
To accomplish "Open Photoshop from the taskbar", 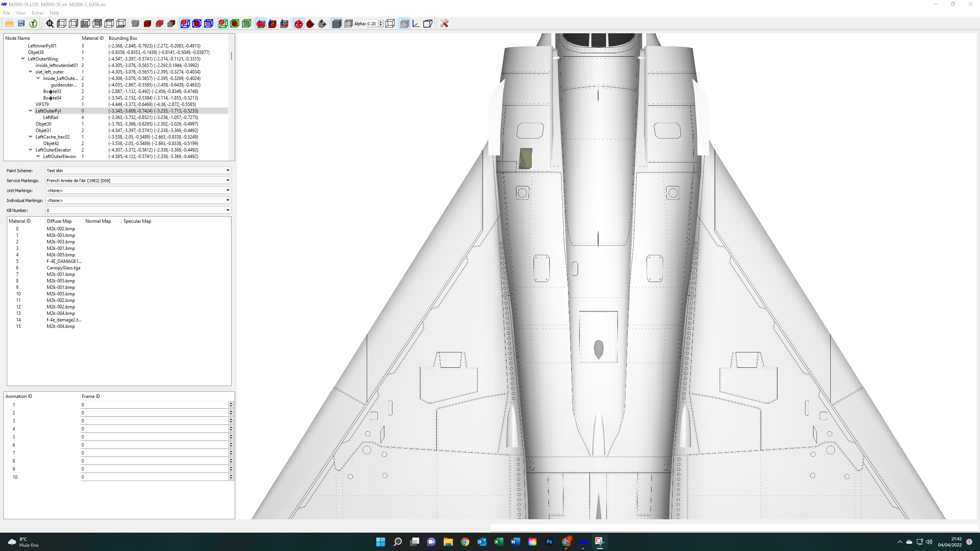I will coord(549,542).
